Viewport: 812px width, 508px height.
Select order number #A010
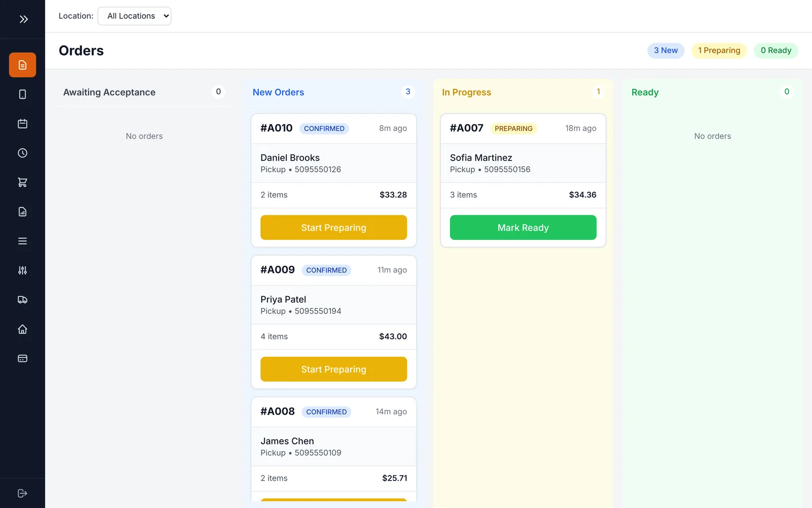(277, 128)
